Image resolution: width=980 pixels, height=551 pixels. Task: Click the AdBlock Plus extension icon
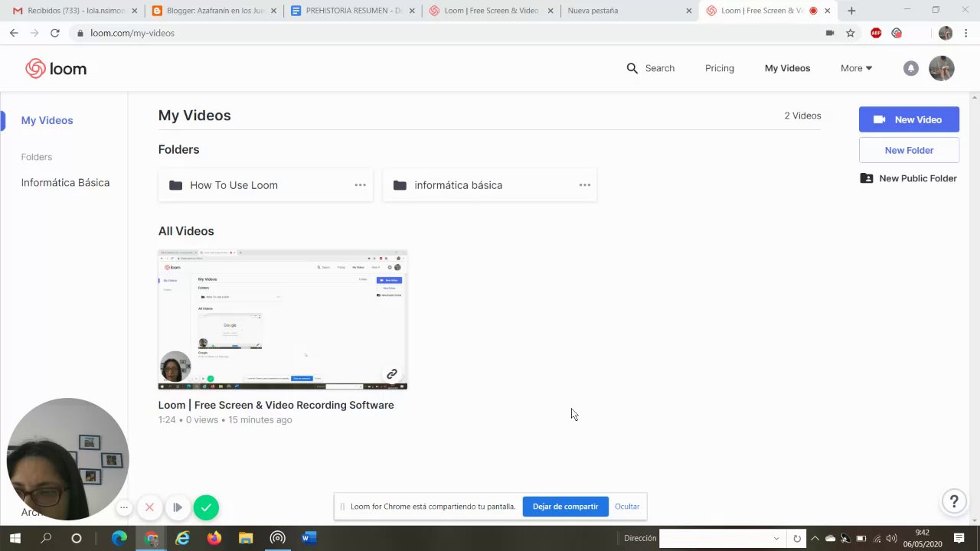tap(876, 33)
